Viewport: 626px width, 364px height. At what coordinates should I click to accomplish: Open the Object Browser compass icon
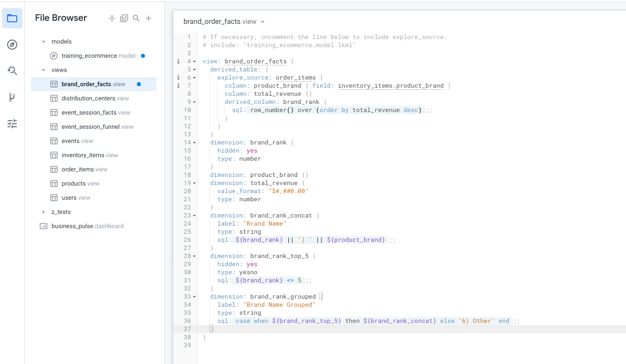tap(12, 45)
